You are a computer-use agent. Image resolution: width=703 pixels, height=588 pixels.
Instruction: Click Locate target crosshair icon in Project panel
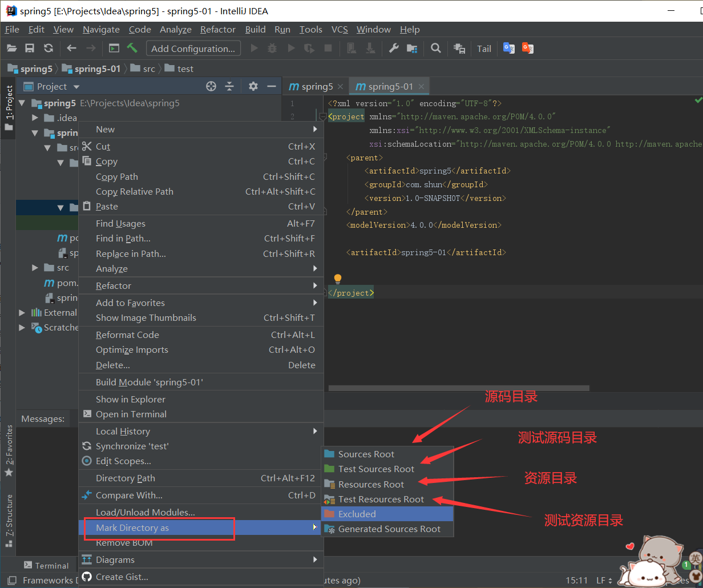pyautogui.click(x=211, y=86)
